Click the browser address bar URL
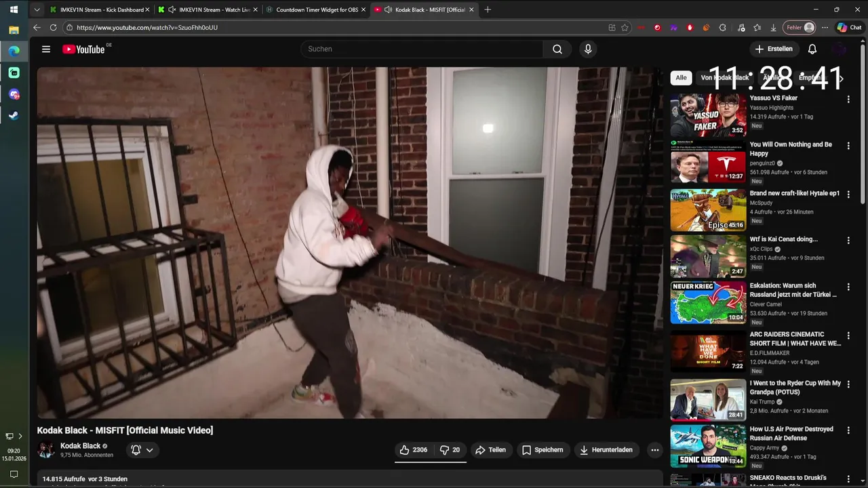Viewport: 868px width, 488px height. coord(147,28)
